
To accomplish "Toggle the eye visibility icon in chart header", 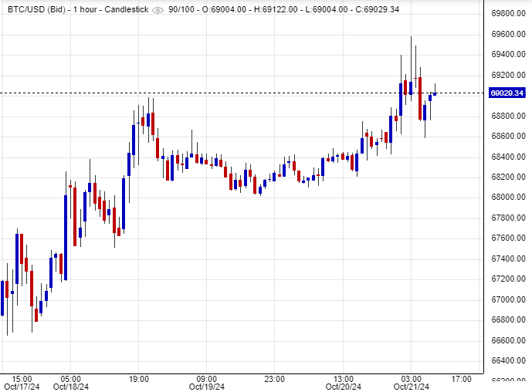I will 158,9.
